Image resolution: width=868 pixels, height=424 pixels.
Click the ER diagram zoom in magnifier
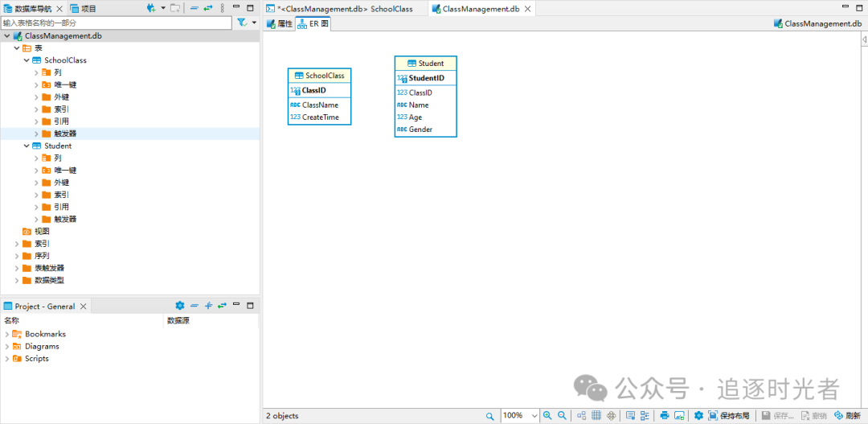547,415
